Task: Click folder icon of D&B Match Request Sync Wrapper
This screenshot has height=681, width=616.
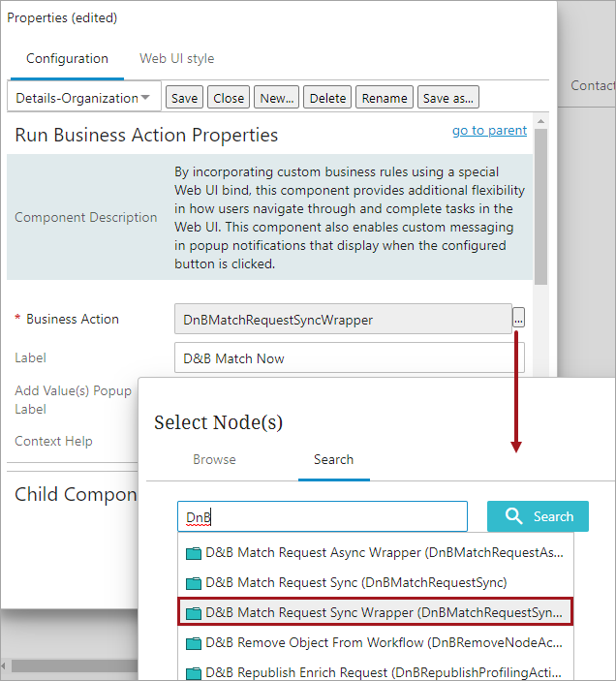Action: click(x=194, y=612)
